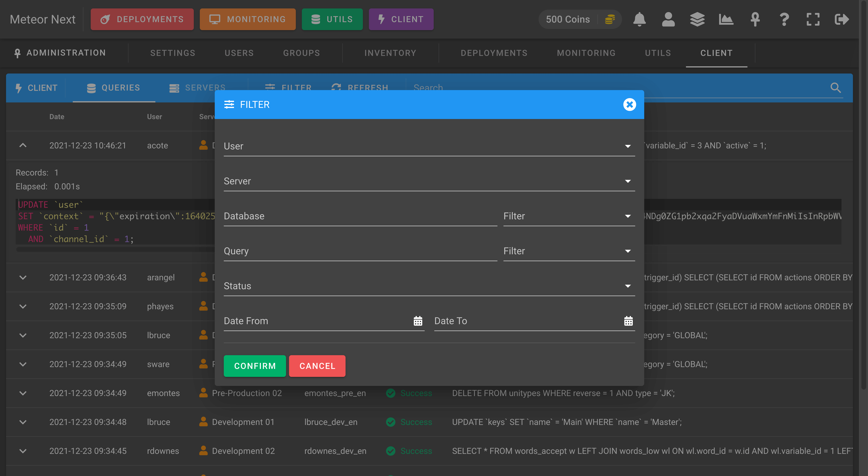Click green Success icon in emontes row

point(391,393)
